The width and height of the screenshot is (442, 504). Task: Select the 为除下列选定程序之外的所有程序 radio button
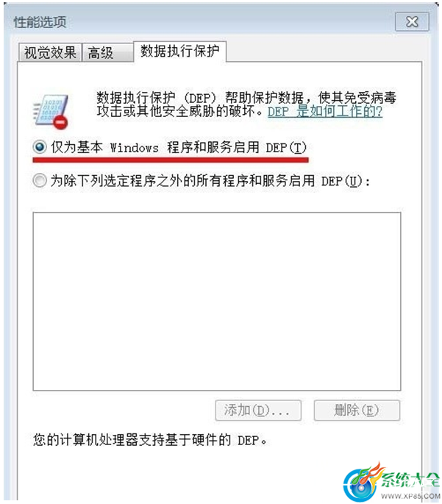tap(40, 181)
